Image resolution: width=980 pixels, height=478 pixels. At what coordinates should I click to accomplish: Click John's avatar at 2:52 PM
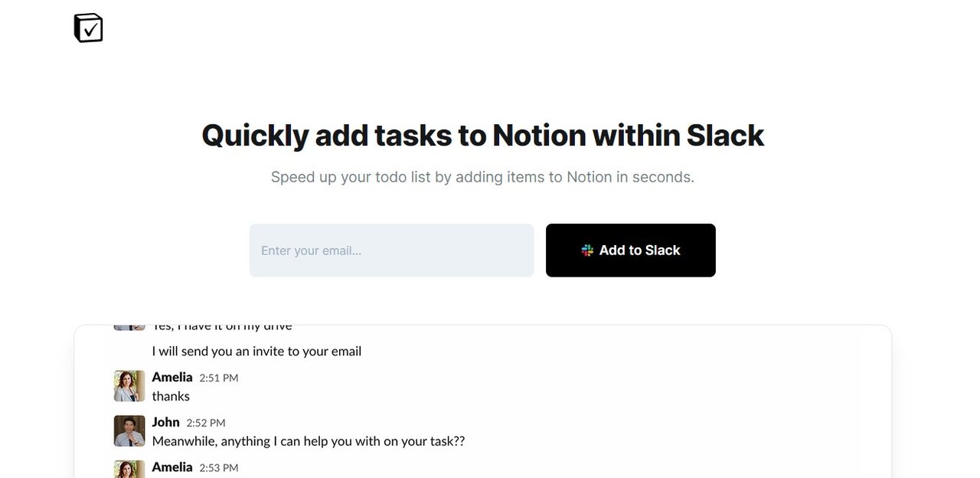tap(129, 431)
